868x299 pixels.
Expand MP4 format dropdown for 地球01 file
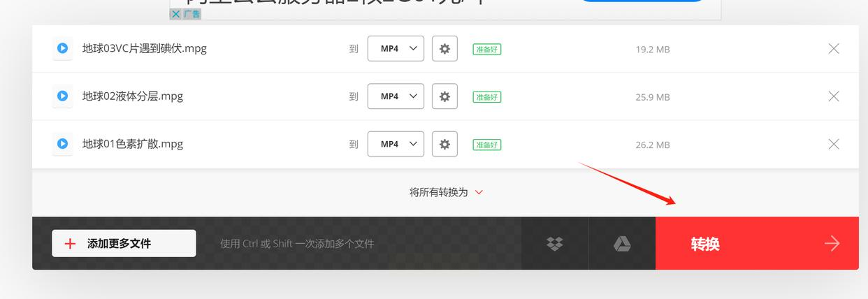pos(396,144)
